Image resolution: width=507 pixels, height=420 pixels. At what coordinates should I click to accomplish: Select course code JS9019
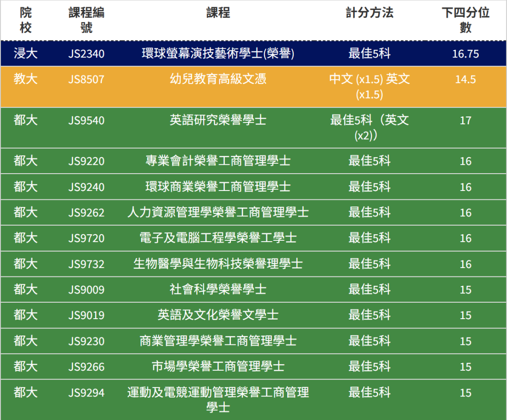tap(86, 315)
